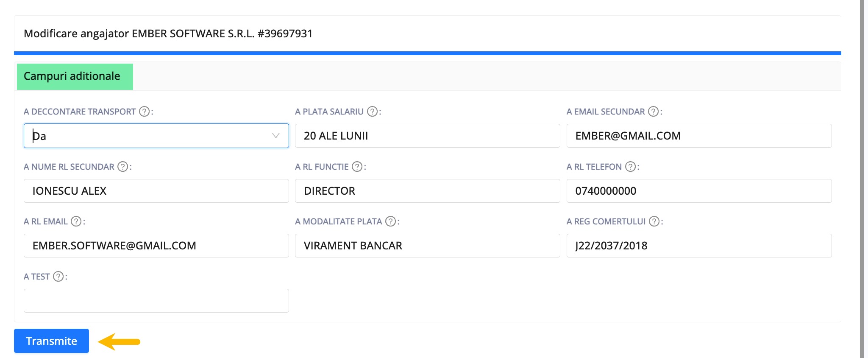The width and height of the screenshot is (868, 358).
Task: Click help icon beside A REG COMERTULUI
Action: pyautogui.click(x=654, y=221)
